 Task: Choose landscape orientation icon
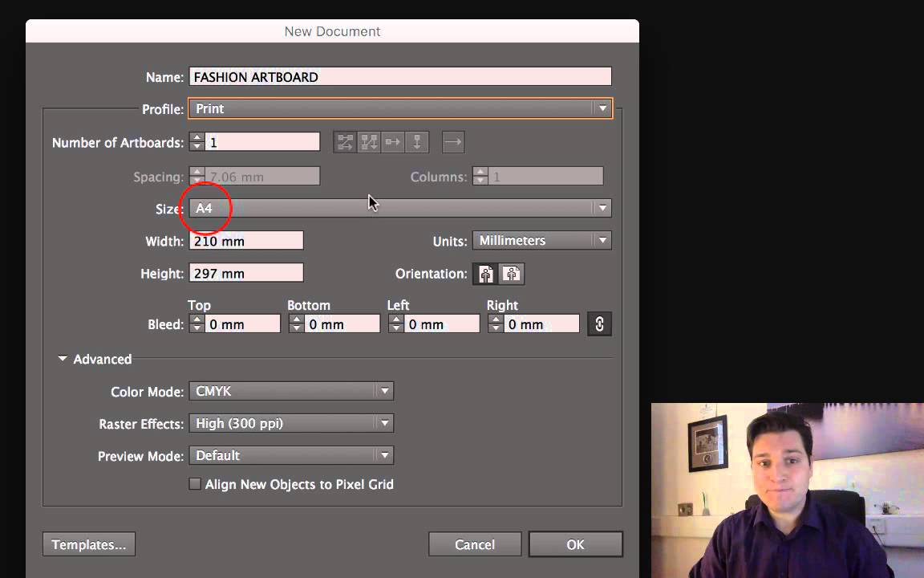(x=512, y=274)
